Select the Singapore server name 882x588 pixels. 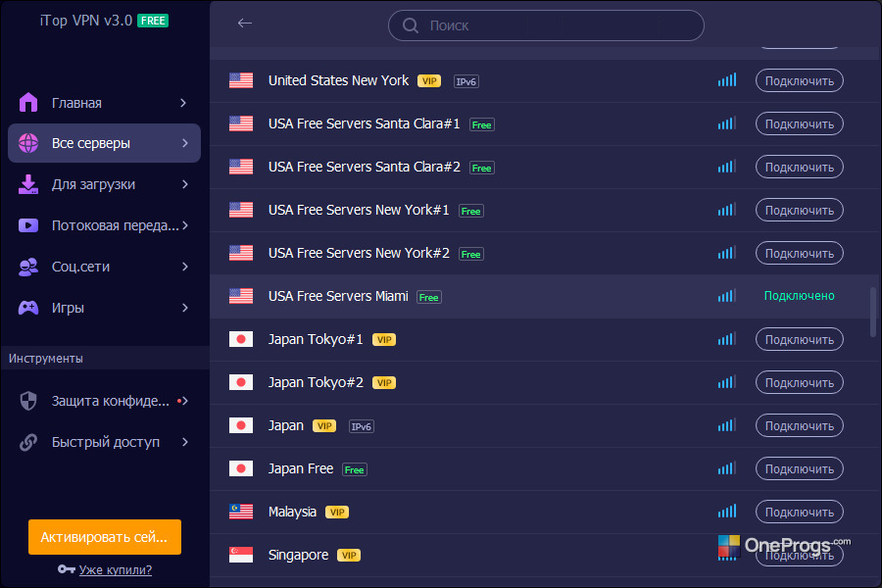[298, 555]
